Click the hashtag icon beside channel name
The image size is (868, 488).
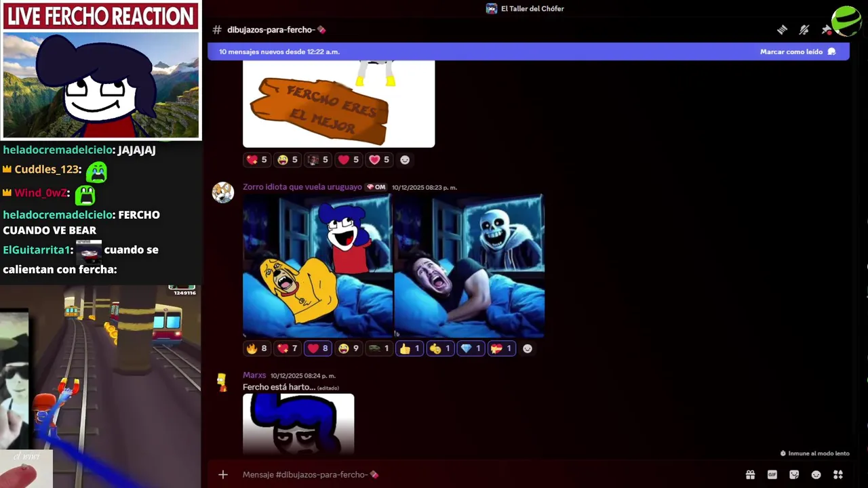[217, 30]
